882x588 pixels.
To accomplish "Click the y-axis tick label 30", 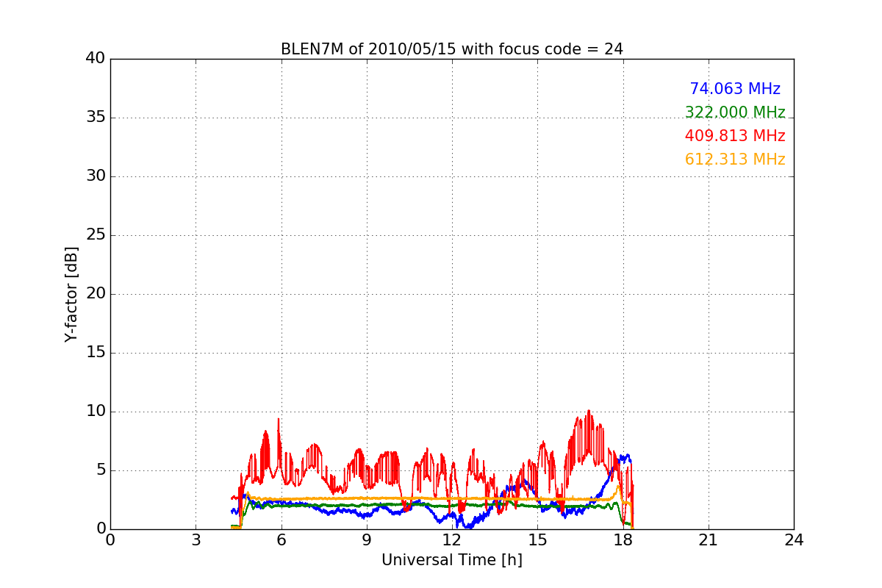I will click(96, 176).
